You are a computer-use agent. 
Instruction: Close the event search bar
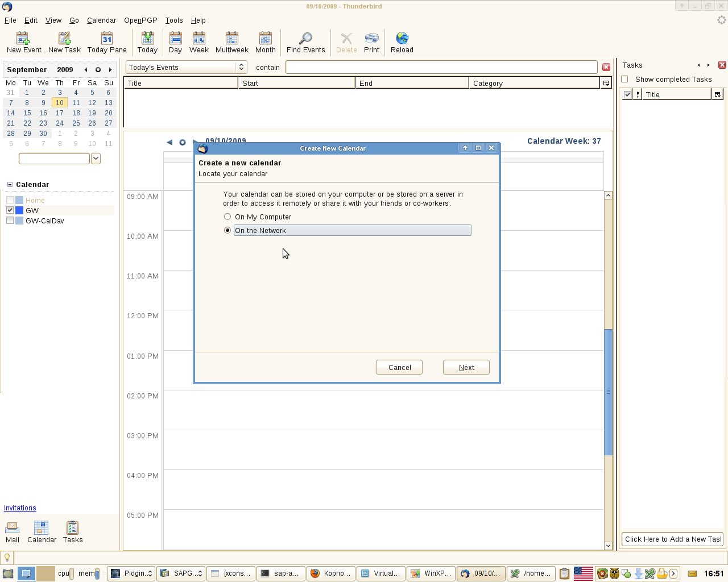[606, 67]
